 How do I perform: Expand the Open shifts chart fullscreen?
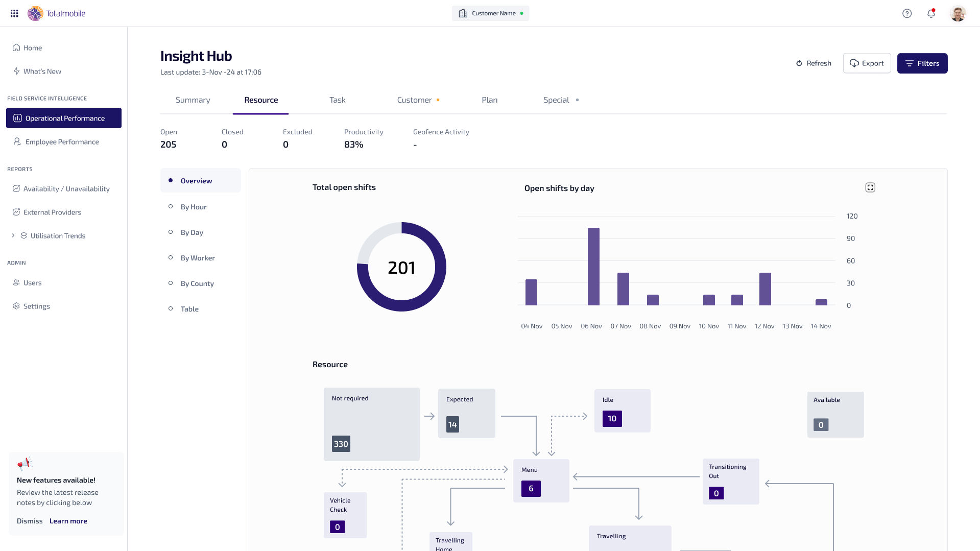(x=870, y=187)
